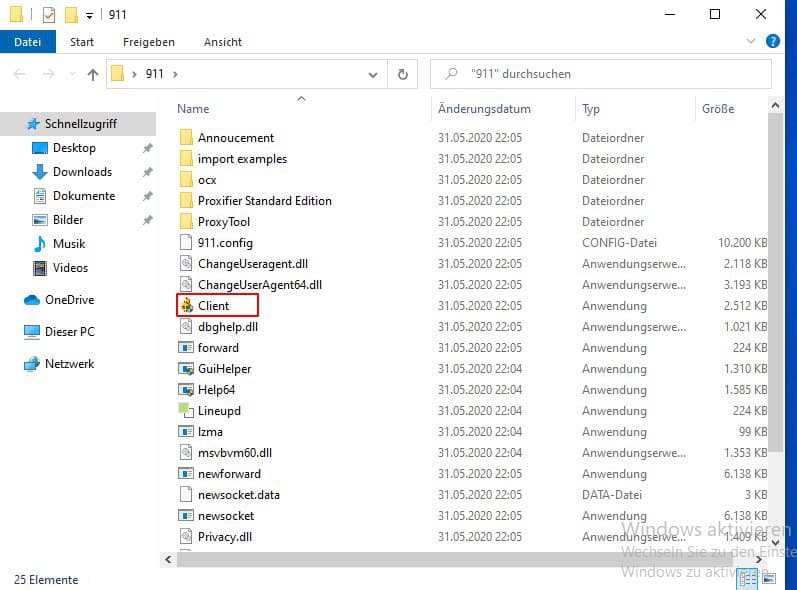
Task: Open the Client application file
Action: [x=213, y=306]
